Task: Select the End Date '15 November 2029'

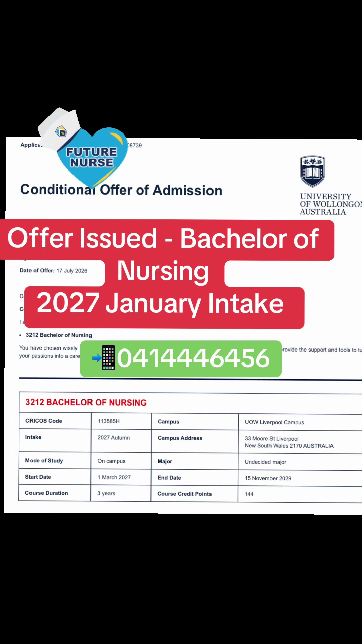Action: point(268,478)
